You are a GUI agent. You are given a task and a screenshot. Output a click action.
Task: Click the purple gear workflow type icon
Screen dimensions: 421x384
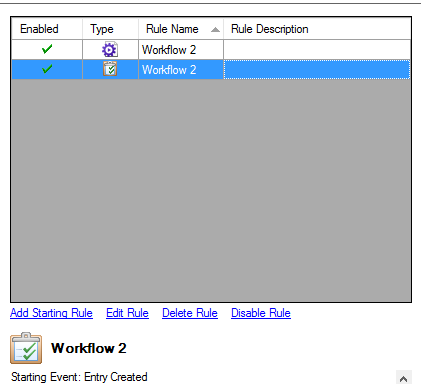click(110, 50)
